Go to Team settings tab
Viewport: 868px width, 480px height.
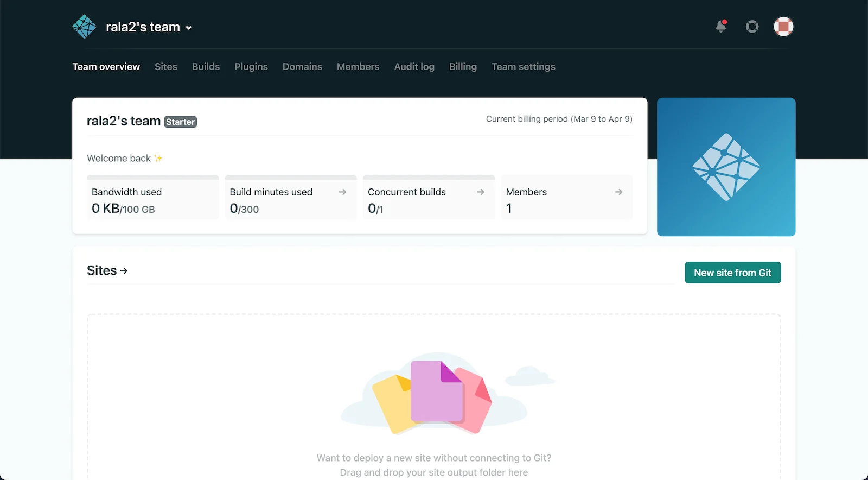pos(524,67)
